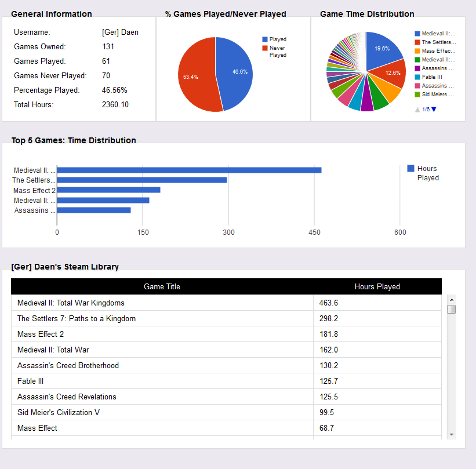
Task: Click the 162.0 hours cell
Action: 377,350
